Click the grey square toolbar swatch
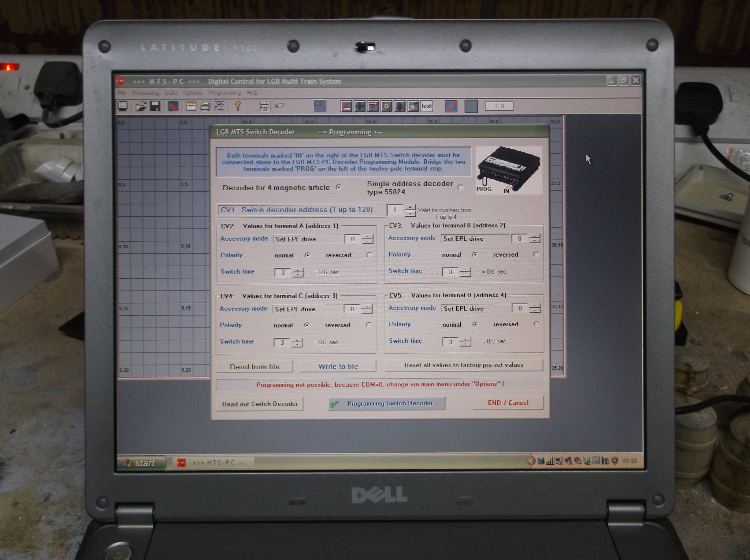Viewport: 750px width, 560px height. click(x=471, y=106)
